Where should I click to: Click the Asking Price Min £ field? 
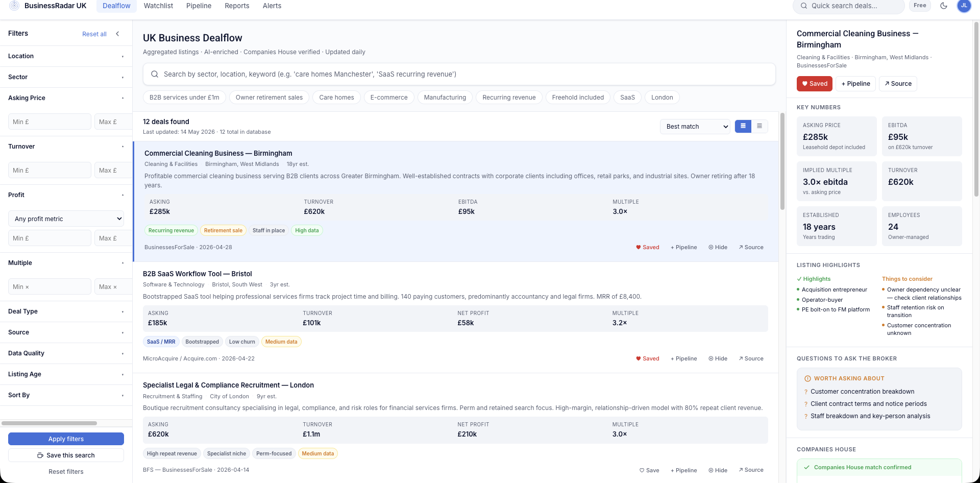(50, 122)
